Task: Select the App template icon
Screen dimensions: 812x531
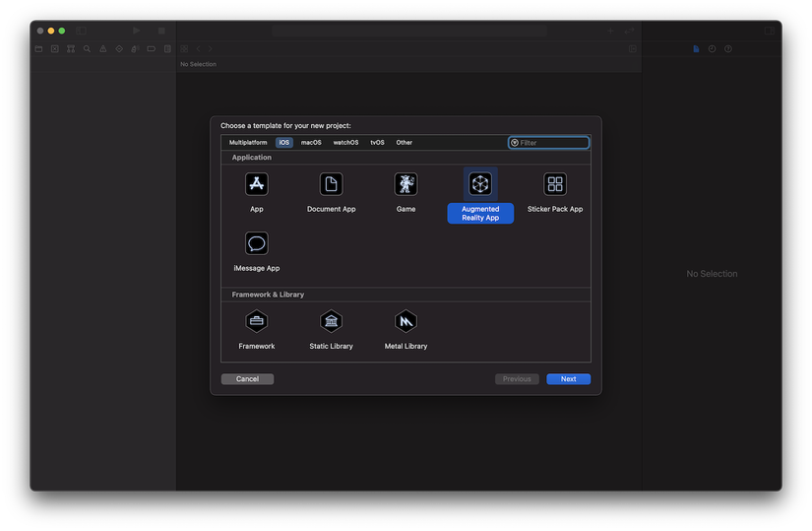Action: coord(256,184)
